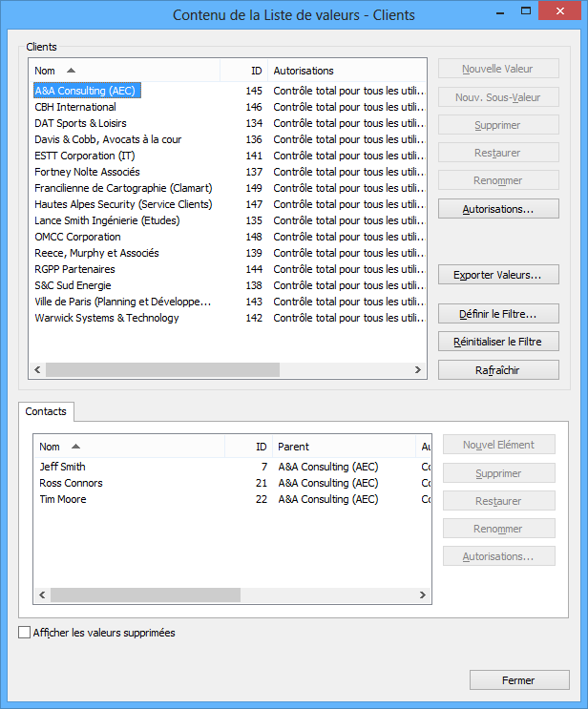Select CBH International in client list

75,107
